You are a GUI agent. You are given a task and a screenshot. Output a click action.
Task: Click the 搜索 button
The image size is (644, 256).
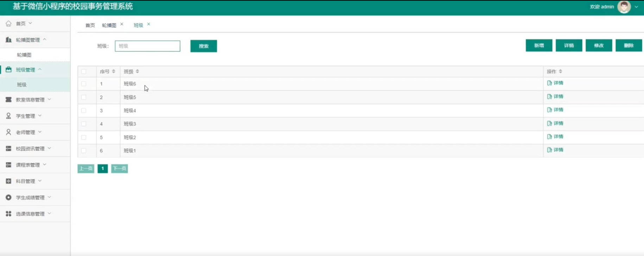pos(204,46)
